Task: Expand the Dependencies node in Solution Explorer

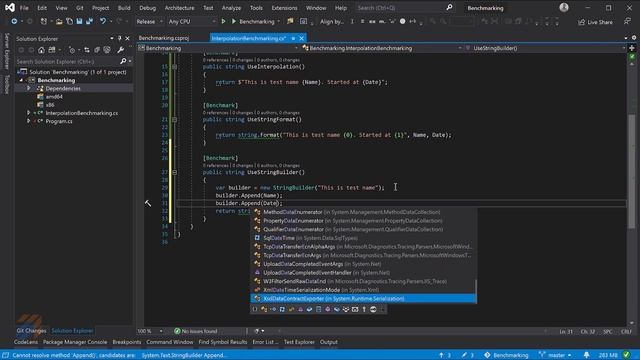Action: pos(29,88)
